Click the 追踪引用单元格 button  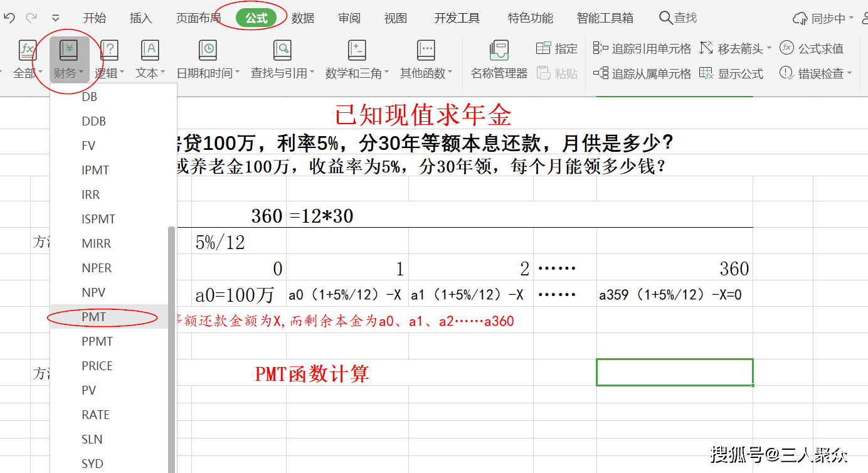tap(642, 49)
